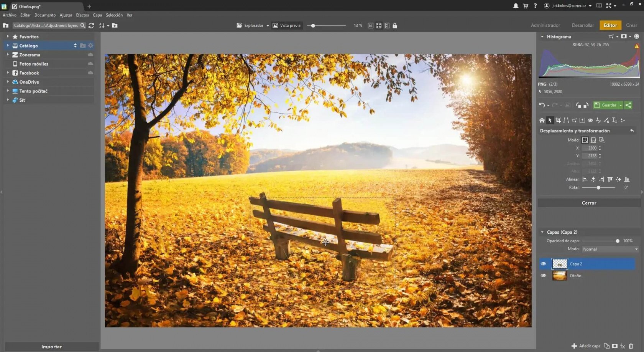Apply layer effects via the fx icon

(x=623, y=346)
